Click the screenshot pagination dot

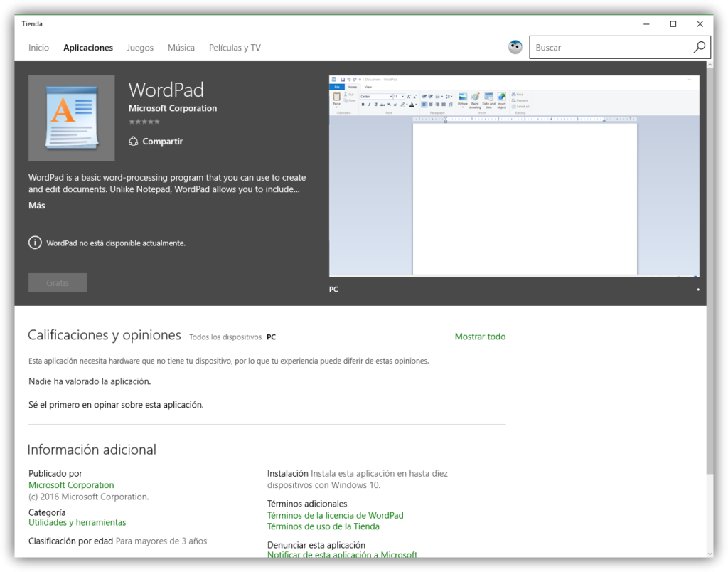point(698,290)
